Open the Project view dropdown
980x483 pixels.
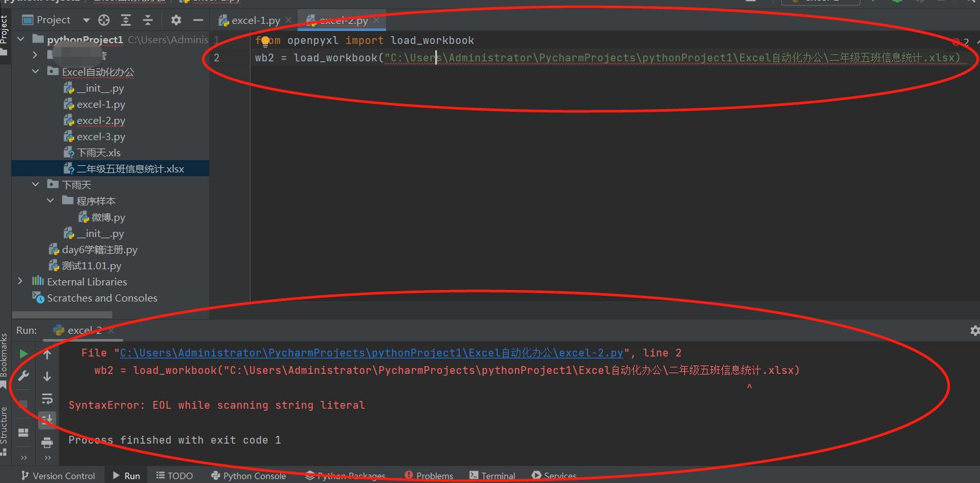tap(86, 20)
